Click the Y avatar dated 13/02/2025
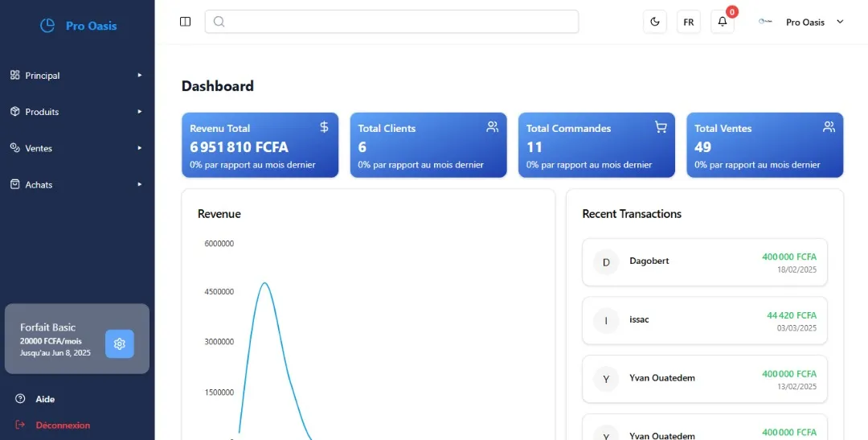The height and width of the screenshot is (440, 868). (606, 379)
